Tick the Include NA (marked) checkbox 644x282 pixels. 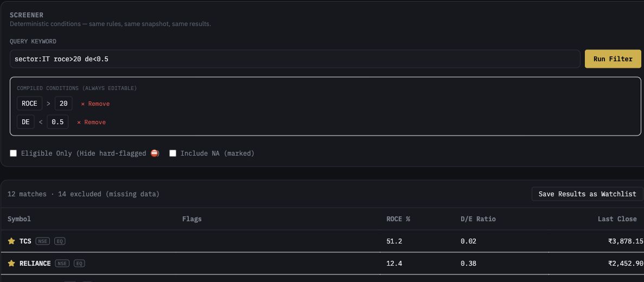point(173,153)
